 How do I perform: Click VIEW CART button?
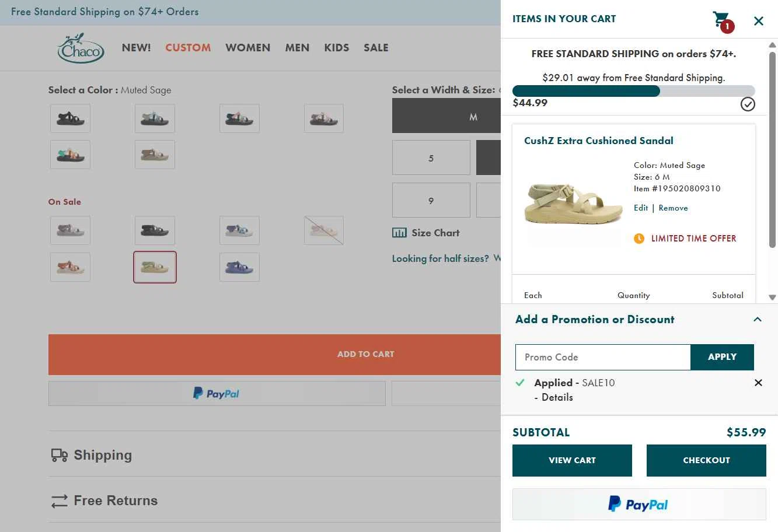point(572,460)
